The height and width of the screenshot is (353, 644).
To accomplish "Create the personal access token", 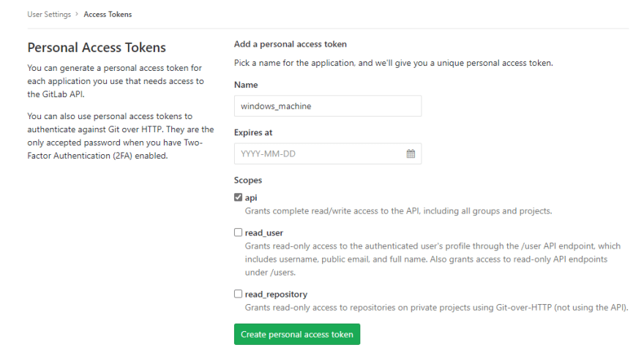I will [297, 334].
